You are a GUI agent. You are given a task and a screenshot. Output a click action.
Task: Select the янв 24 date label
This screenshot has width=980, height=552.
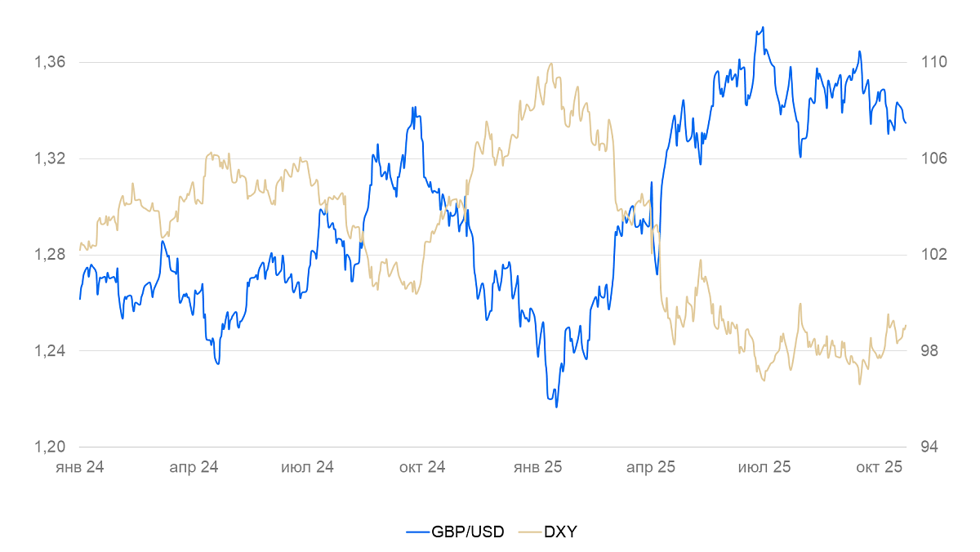click(80, 468)
